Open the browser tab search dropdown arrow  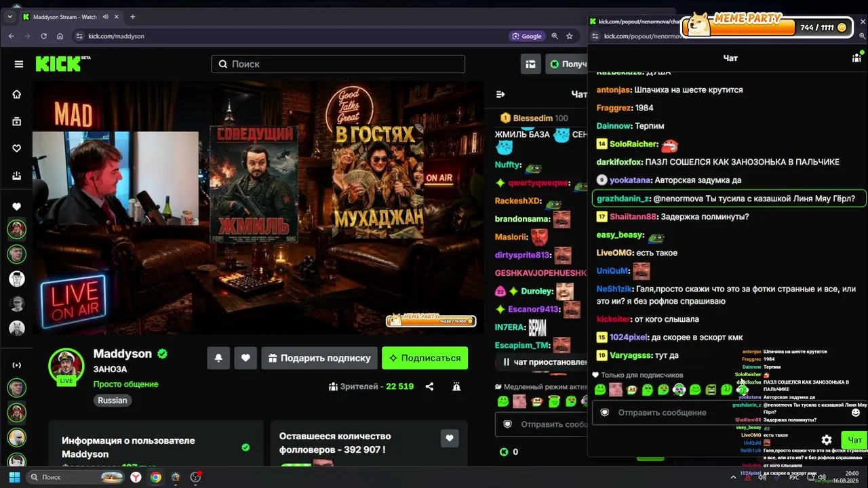click(9, 17)
